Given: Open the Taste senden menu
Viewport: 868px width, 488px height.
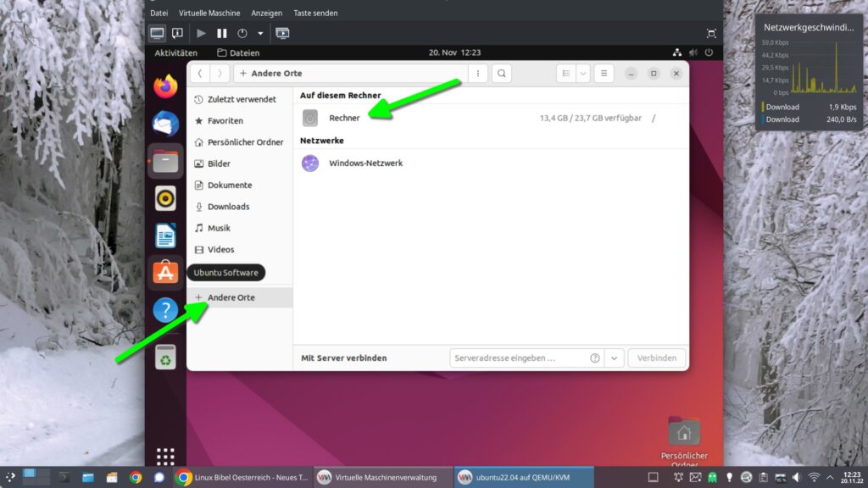Looking at the screenshot, I should click(x=315, y=13).
